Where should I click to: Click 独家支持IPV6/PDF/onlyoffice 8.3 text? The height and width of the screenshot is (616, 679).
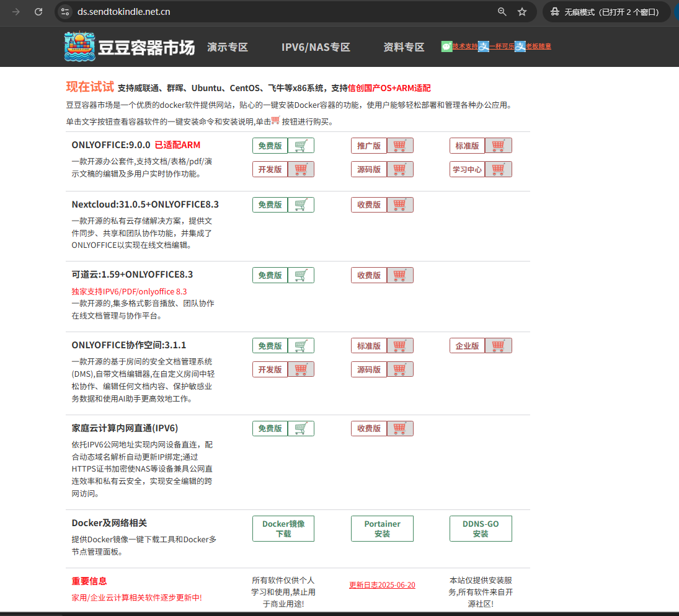coord(129,291)
